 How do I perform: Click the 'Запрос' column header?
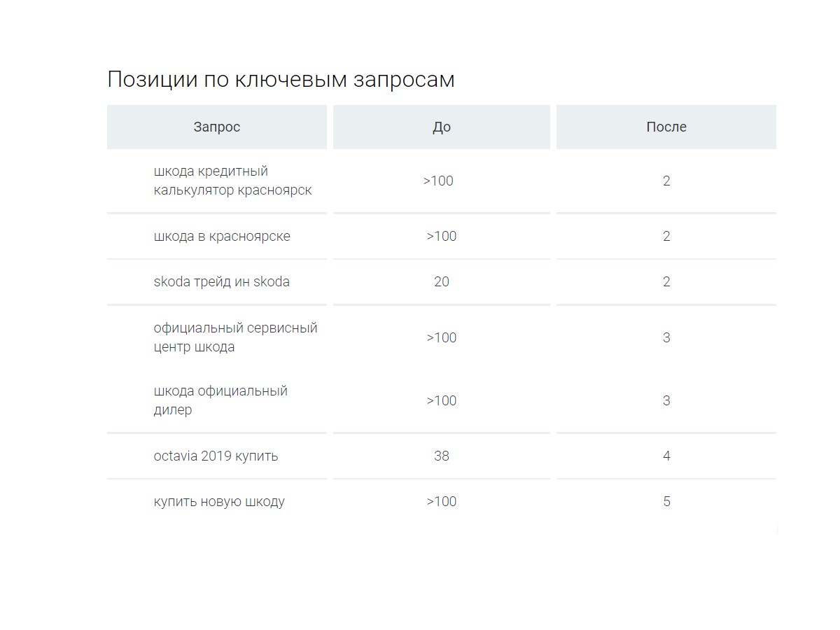pos(217,127)
